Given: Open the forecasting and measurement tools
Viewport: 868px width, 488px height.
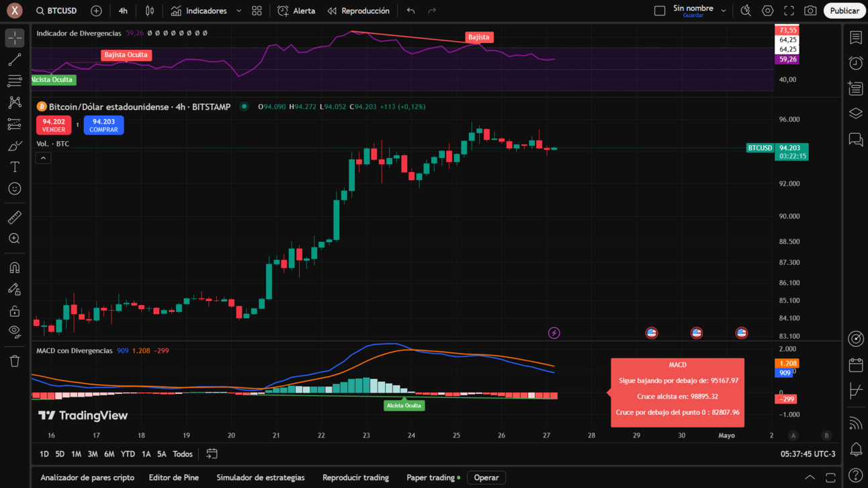Looking at the screenshot, I should coord(15,124).
